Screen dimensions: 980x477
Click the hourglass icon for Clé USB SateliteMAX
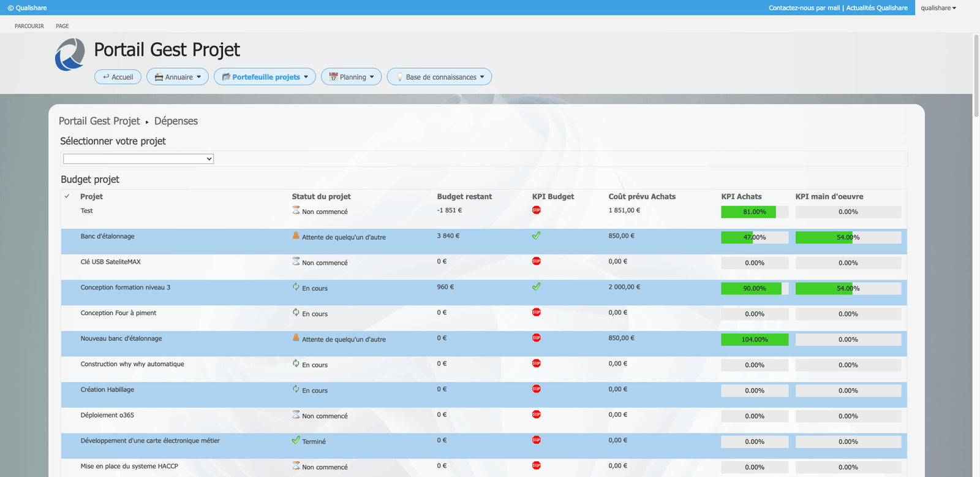coord(296,261)
